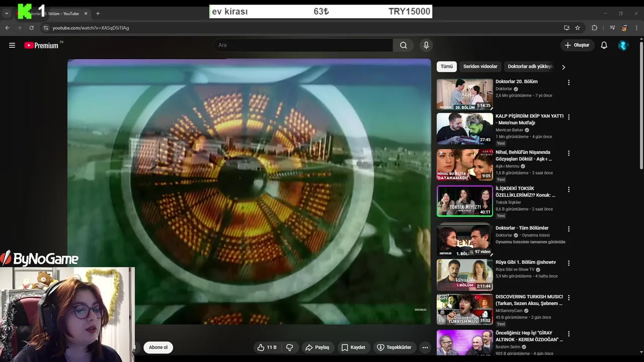This screenshot has width=644, height=362.
Task: Install app icon in address bar
Action: coord(567,28)
